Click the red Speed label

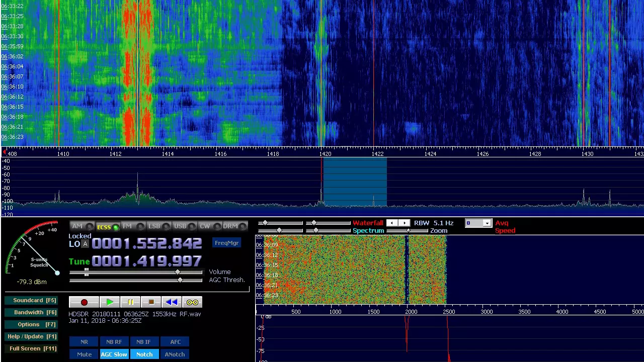click(505, 231)
